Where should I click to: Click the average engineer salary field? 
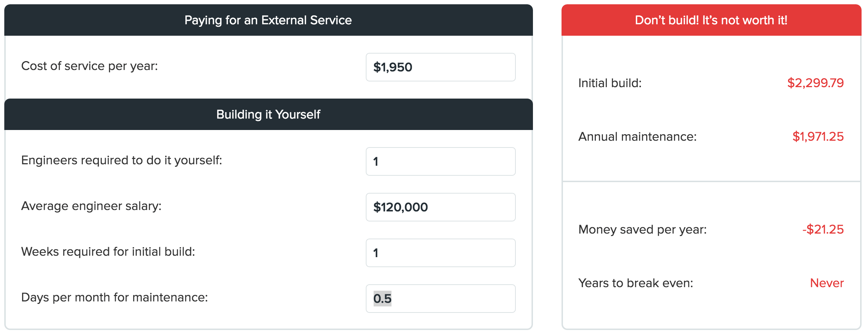click(440, 207)
